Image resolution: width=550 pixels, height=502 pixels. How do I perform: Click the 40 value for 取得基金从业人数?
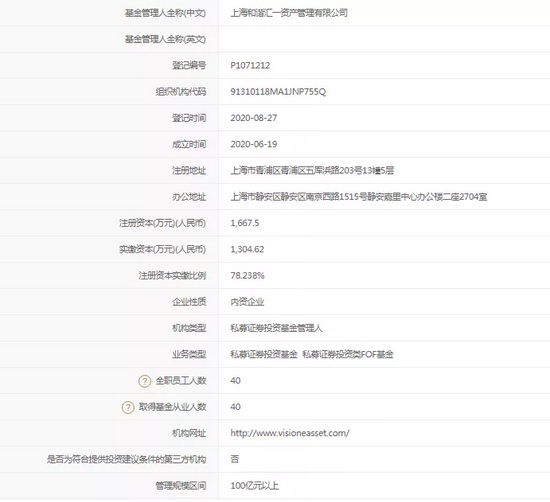point(235,407)
